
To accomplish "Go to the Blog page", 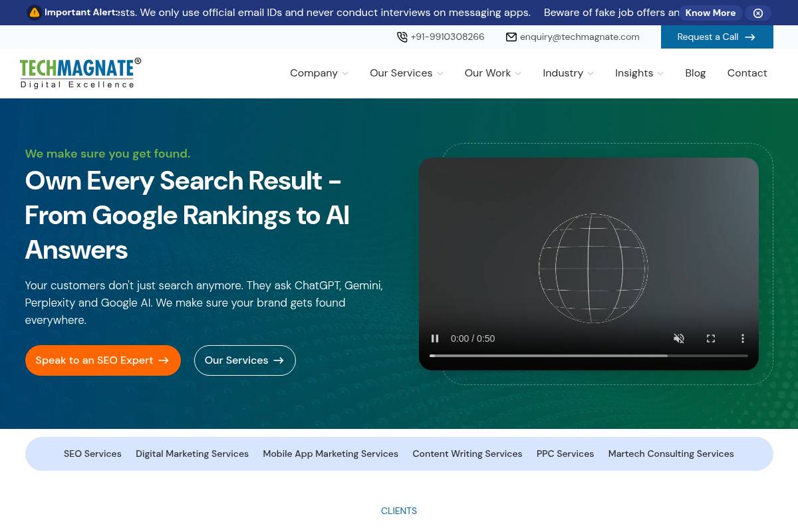I will [x=696, y=73].
